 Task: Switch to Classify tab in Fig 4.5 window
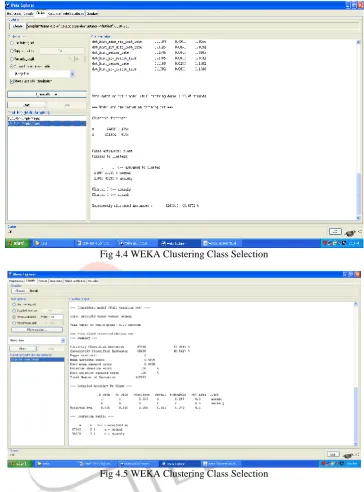tap(30, 281)
